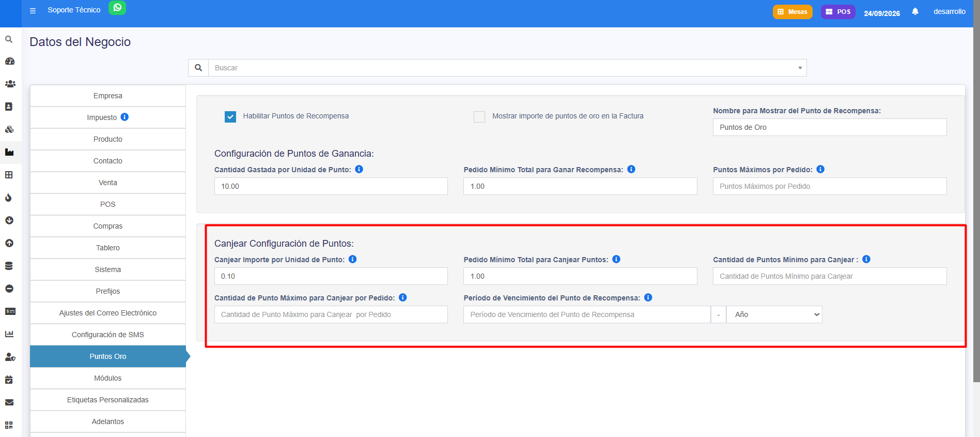Focus the Puntos Máximos por Pedido field
This screenshot has height=437, width=980.
point(830,186)
